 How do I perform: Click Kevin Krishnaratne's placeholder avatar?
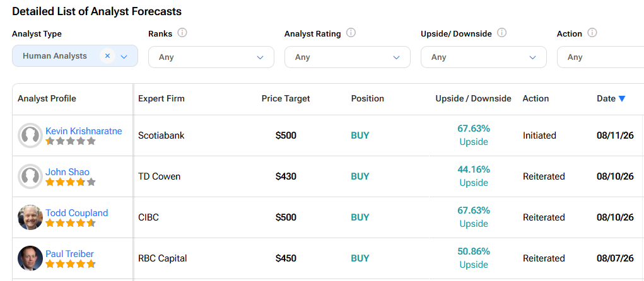[x=30, y=135]
